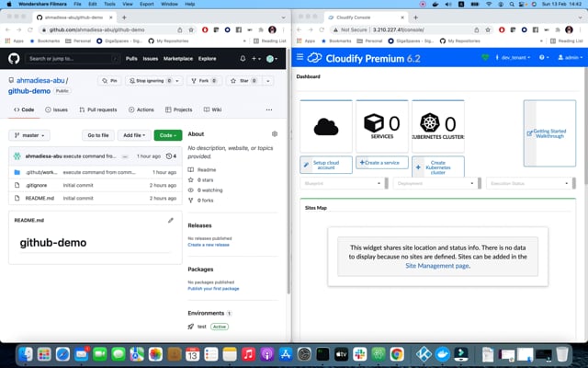
Task: Open Calendar from the Dock
Action: click(x=192, y=353)
